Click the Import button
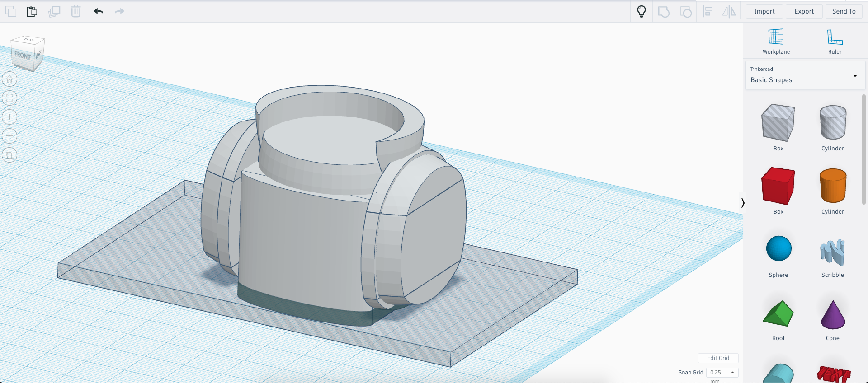Image resolution: width=868 pixels, height=383 pixels. (x=764, y=11)
